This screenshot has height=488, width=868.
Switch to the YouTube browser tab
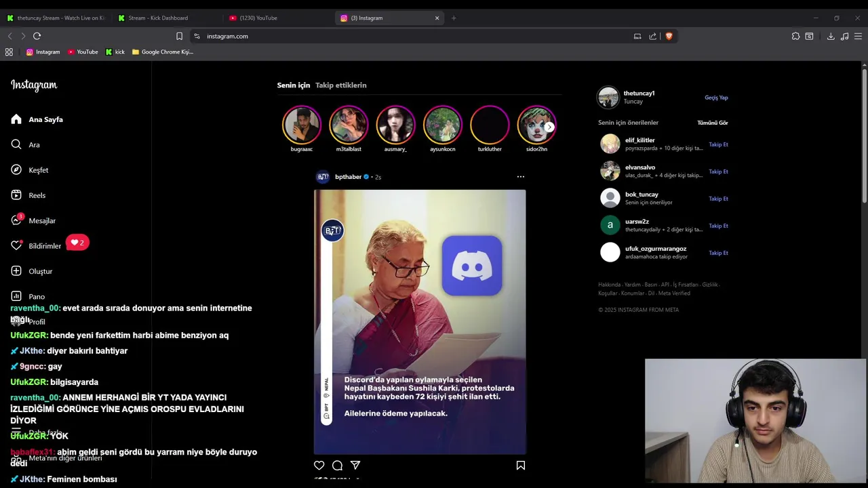click(278, 18)
